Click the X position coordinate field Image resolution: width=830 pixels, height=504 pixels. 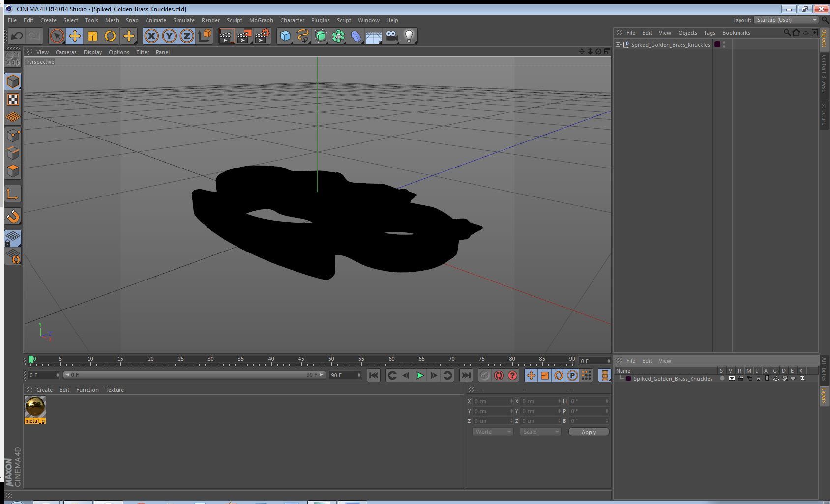point(493,401)
